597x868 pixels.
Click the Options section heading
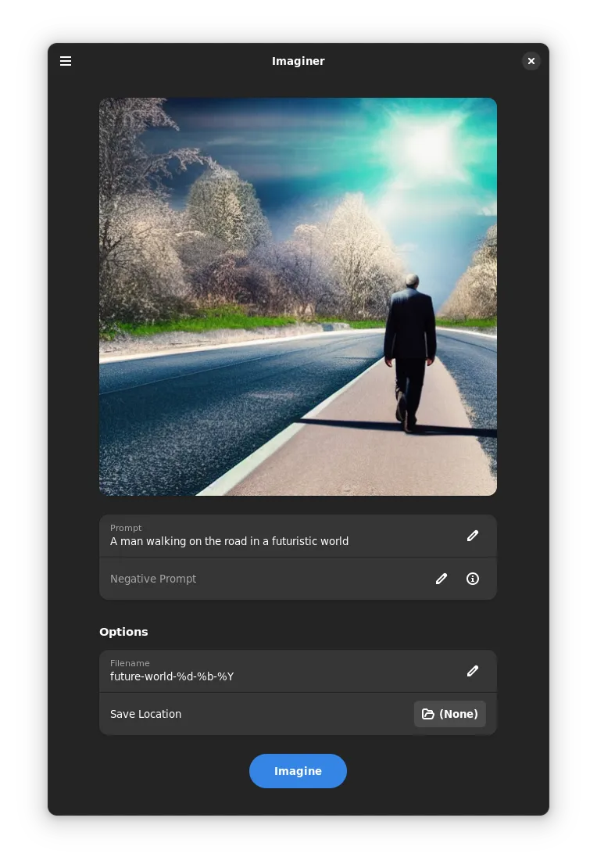tap(123, 632)
